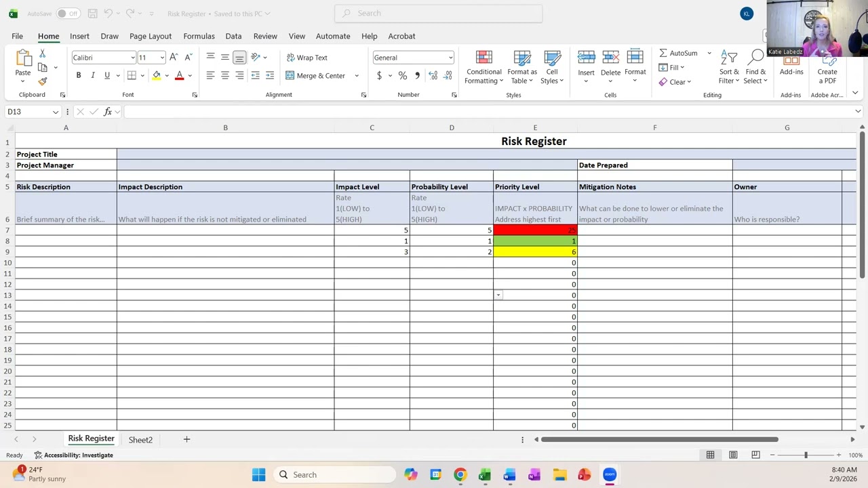Viewport: 868px width, 488px height.
Task: Click the formula bar input field
Action: click(x=488, y=112)
